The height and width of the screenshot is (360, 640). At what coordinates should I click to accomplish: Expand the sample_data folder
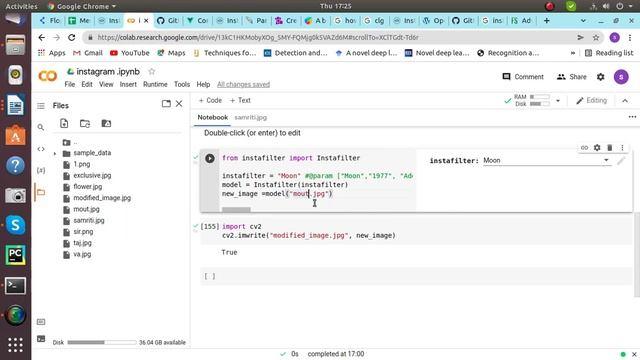[x=55, y=154]
